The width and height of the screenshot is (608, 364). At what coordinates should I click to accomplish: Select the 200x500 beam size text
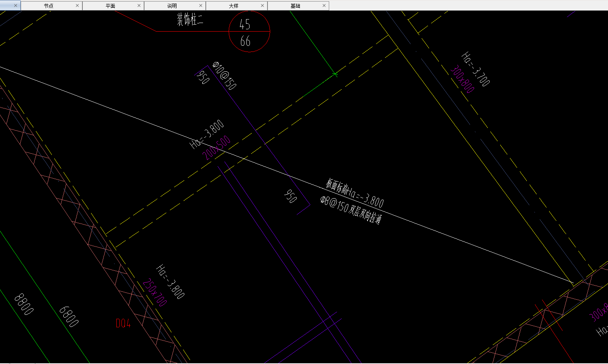point(217,148)
